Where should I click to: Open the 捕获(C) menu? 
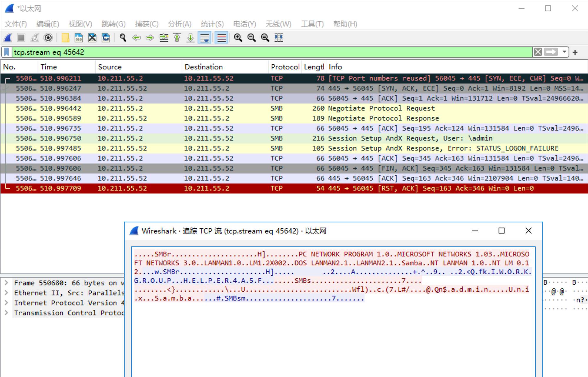pyautogui.click(x=147, y=24)
